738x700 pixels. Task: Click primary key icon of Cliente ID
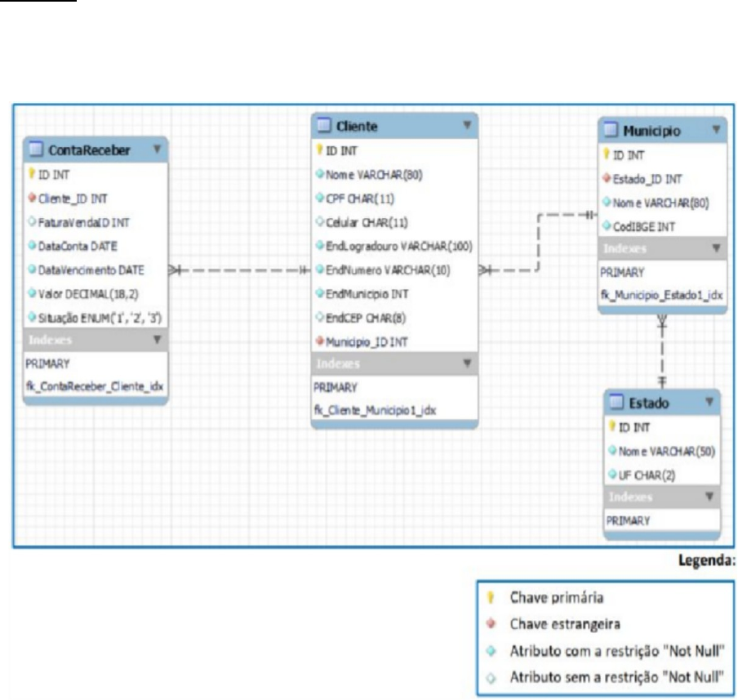[320, 149]
